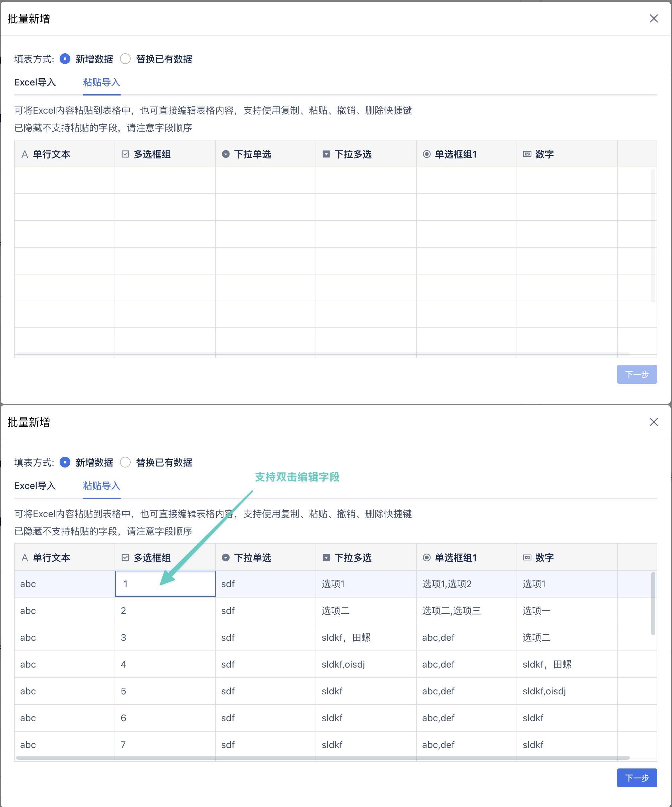Select 新增数据 radio in top dialog

pyautogui.click(x=65, y=59)
